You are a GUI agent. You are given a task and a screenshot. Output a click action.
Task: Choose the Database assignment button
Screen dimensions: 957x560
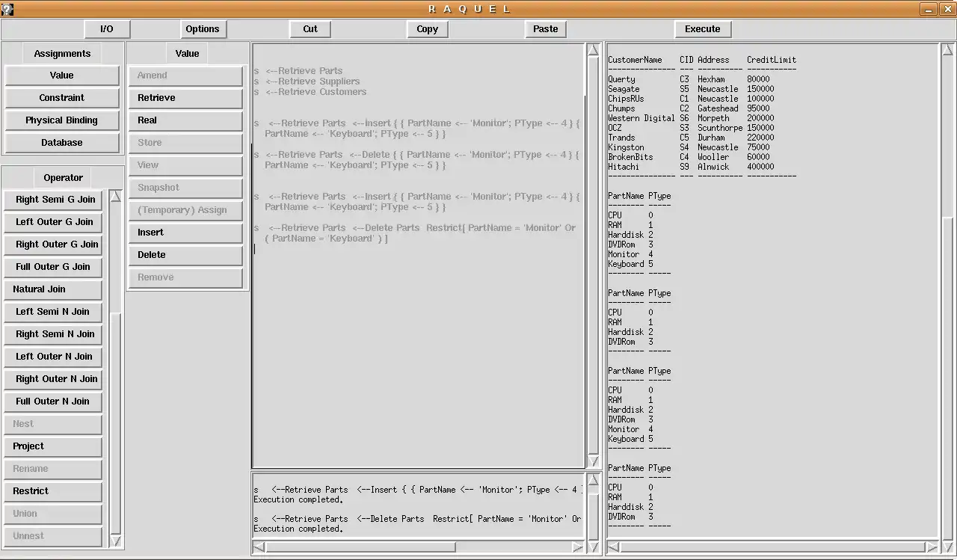point(62,143)
